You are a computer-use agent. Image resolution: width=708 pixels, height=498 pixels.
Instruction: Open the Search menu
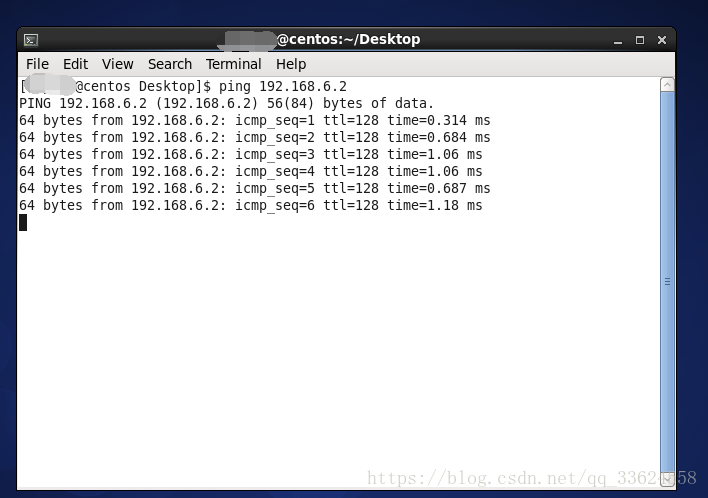click(170, 64)
